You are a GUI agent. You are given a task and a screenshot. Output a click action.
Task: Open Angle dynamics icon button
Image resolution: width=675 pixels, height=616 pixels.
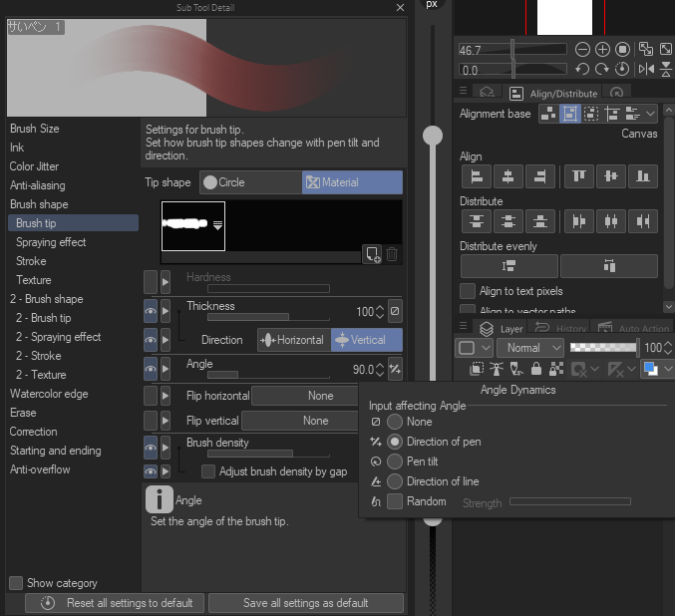395,369
